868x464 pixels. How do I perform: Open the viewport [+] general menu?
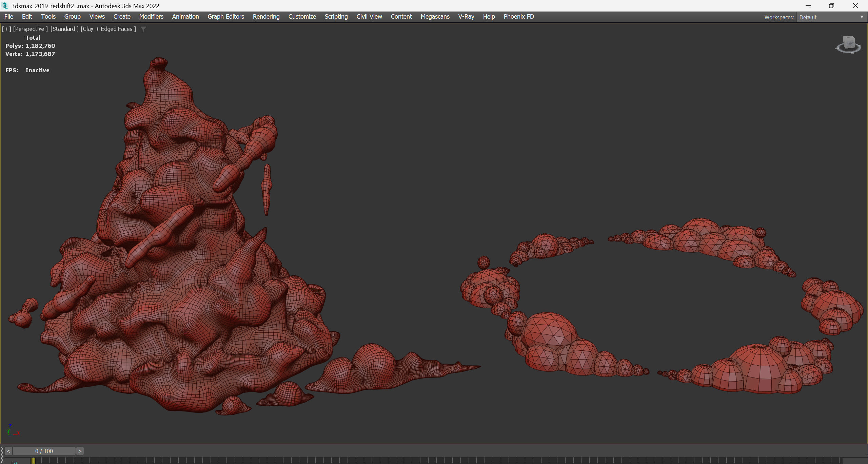click(7, 29)
